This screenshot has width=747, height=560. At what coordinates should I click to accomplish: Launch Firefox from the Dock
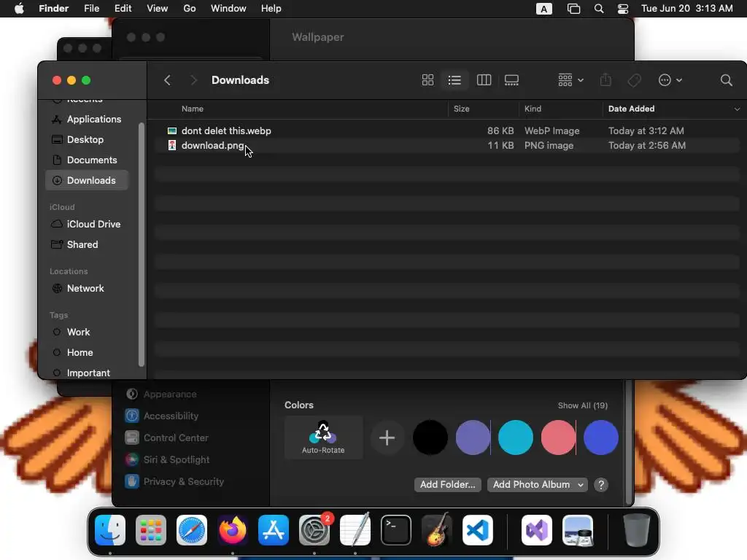[x=233, y=530]
